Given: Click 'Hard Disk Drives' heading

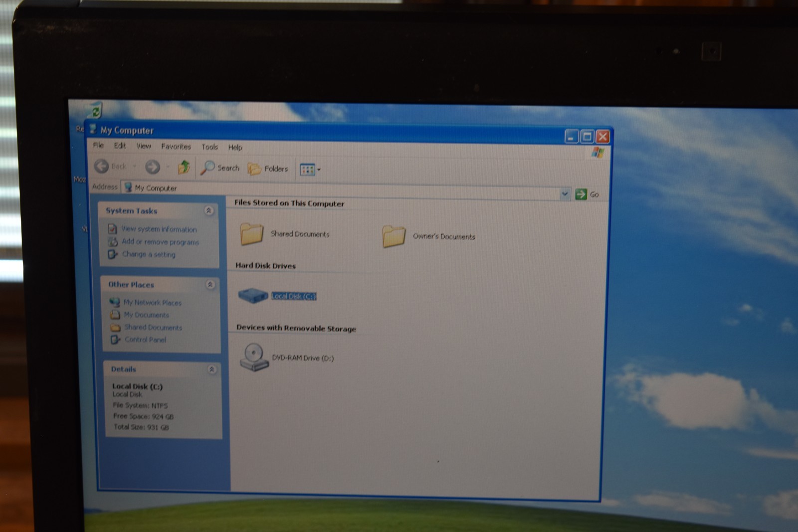Looking at the screenshot, I should point(265,266).
